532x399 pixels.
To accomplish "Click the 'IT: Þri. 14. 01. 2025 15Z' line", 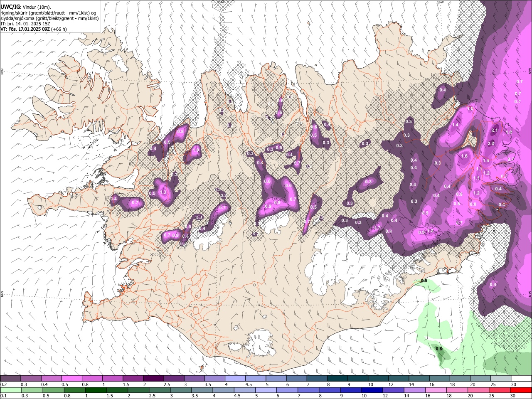I will [26, 24].
